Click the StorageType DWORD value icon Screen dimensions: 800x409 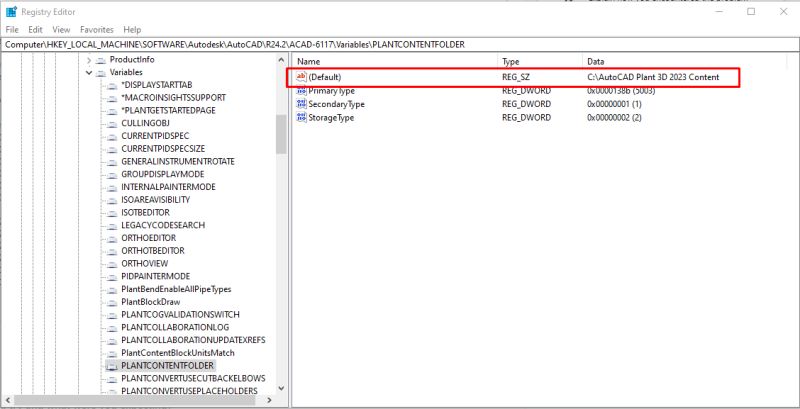pyautogui.click(x=302, y=117)
